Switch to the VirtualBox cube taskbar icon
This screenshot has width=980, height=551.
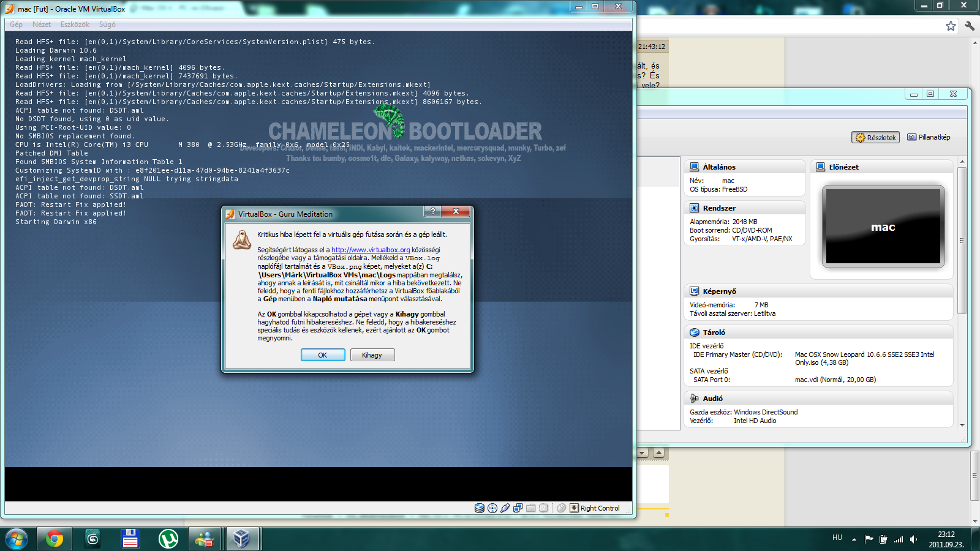point(243,539)
